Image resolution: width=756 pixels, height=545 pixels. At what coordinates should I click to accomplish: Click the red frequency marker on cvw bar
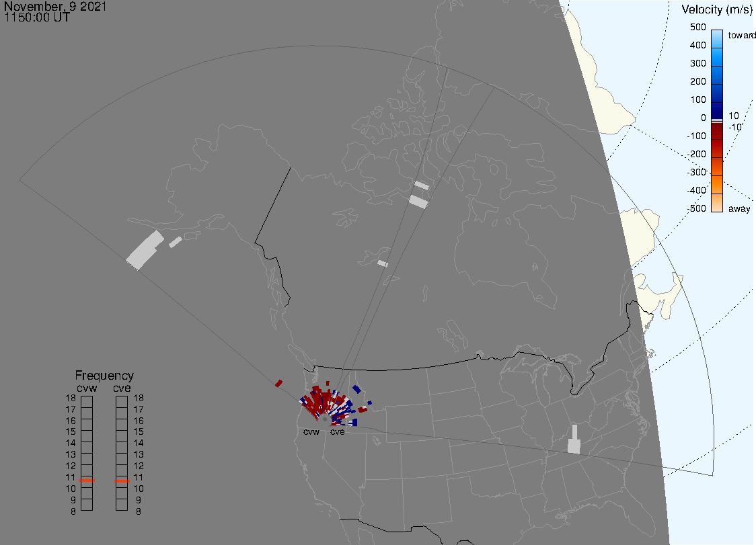tap(87, 480)
